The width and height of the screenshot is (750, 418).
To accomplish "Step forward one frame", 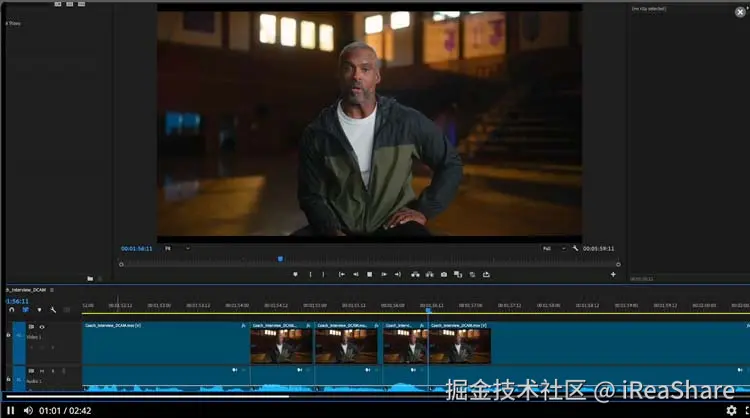I will point(384,275).
